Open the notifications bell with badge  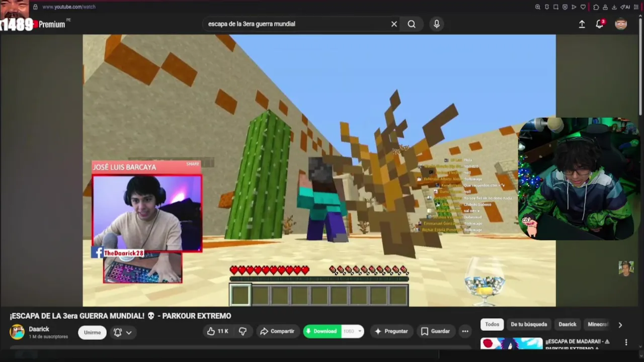coord(600,24)
